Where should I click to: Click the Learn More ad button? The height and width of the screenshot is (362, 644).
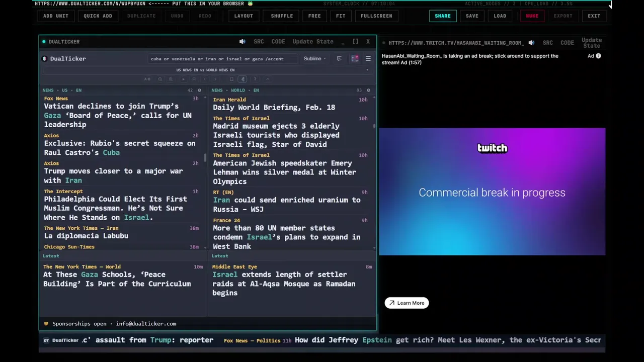click(407, 303)
